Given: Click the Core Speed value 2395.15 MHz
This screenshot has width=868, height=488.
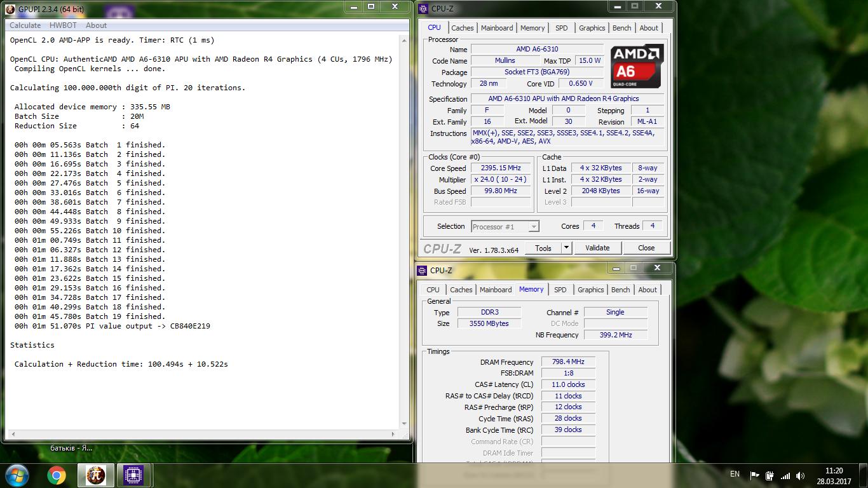Looking at the screenshot, I should coord(501,168).
